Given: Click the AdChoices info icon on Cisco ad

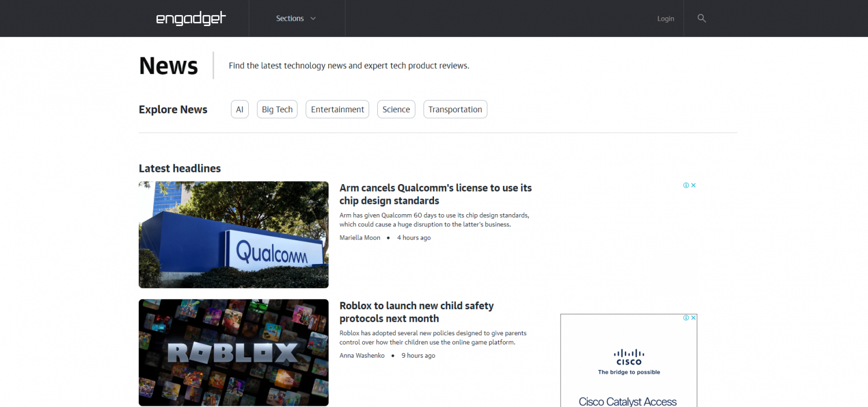Looking at the screenshot, I should click(686, 318).
